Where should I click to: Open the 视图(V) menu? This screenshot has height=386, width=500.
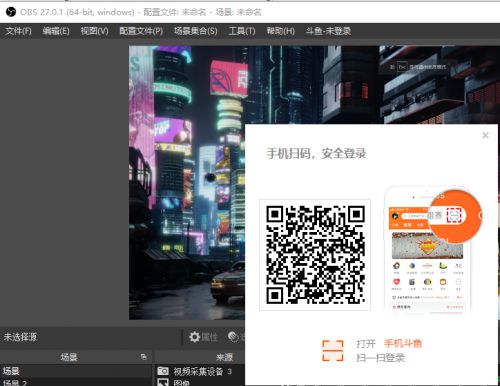[x=94, y=31]
